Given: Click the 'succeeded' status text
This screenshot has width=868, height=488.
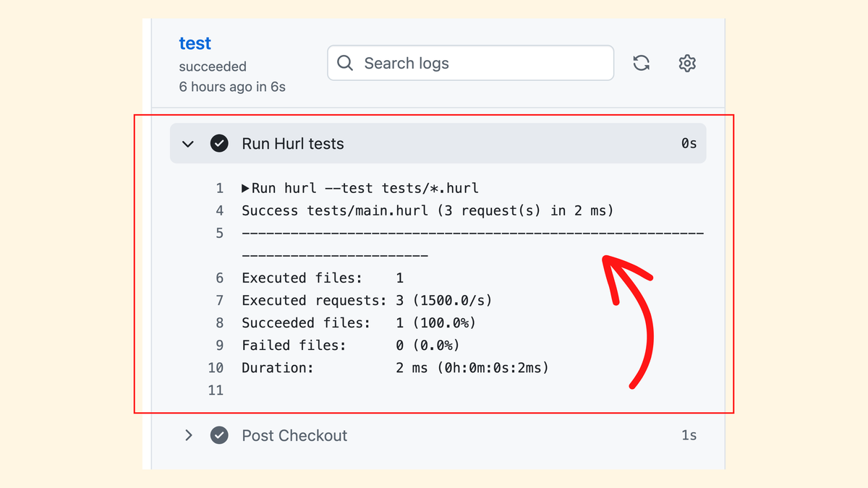Looking at the screenshot, I should [213, 67].
